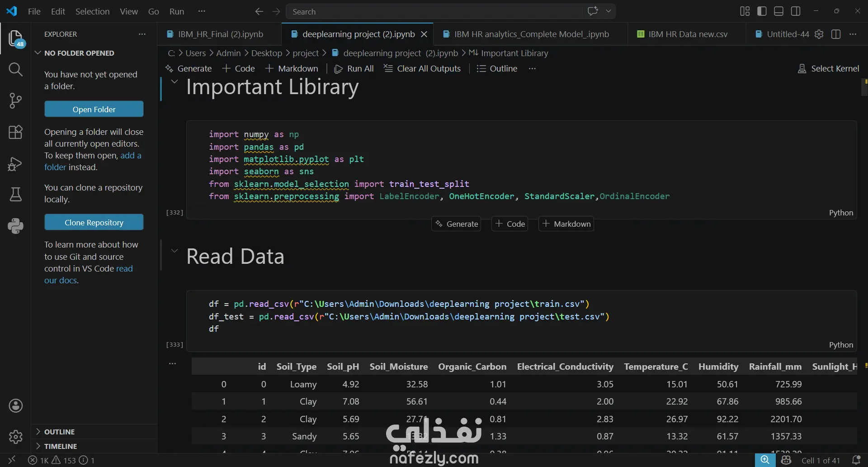The height and width of the screenshot is (467, 868).
Task: Open the title bar overflow menu
Action: pyautogui.click(x=202, y=11)
